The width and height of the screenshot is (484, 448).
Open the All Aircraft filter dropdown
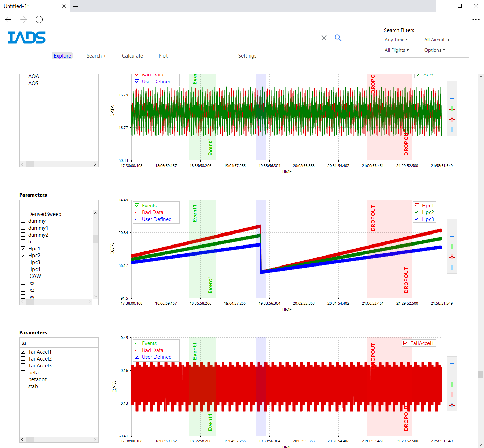(x=437, y=40)
